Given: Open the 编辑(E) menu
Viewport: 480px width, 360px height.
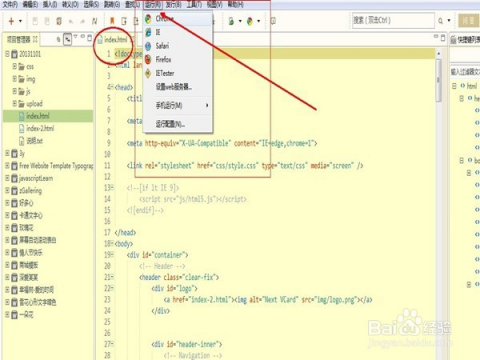Looking at the screenshot, I should (30, 4).
